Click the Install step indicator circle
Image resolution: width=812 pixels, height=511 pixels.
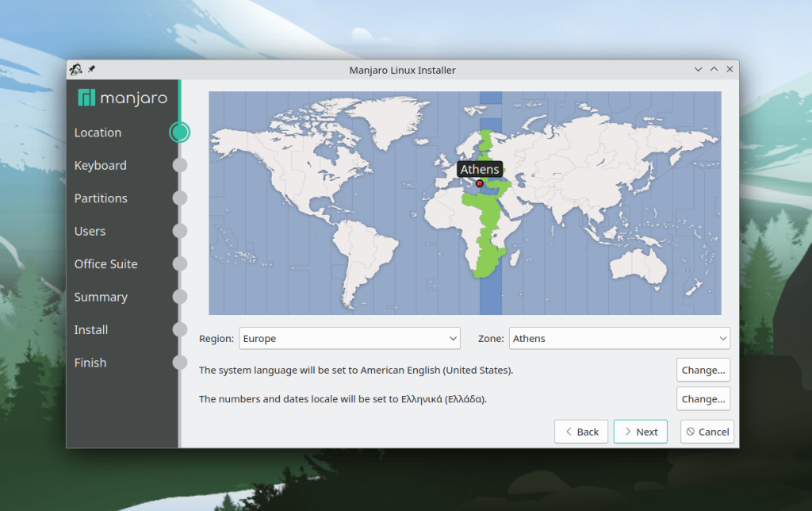179,329
